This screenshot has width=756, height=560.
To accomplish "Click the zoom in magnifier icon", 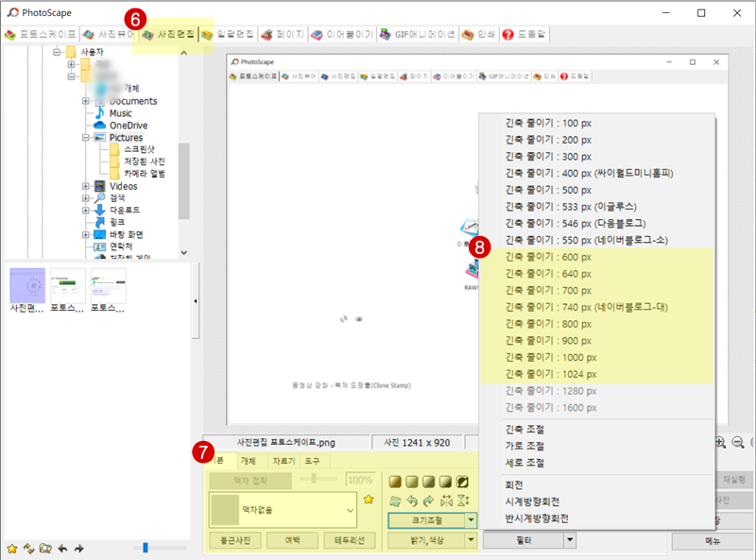I will tap(720, 442).
